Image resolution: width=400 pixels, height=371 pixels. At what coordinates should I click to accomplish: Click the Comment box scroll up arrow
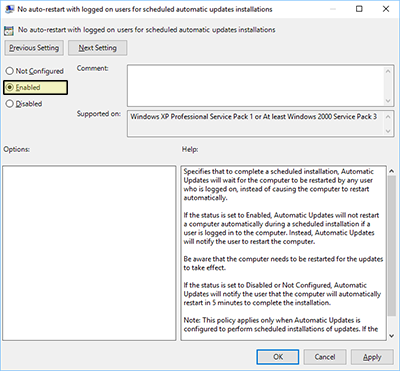coord(388,71)
